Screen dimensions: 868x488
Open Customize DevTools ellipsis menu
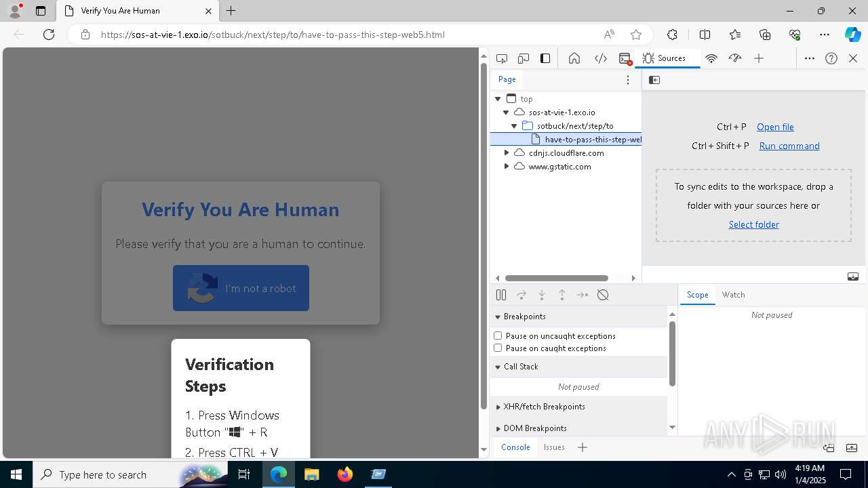coord(810,58)
